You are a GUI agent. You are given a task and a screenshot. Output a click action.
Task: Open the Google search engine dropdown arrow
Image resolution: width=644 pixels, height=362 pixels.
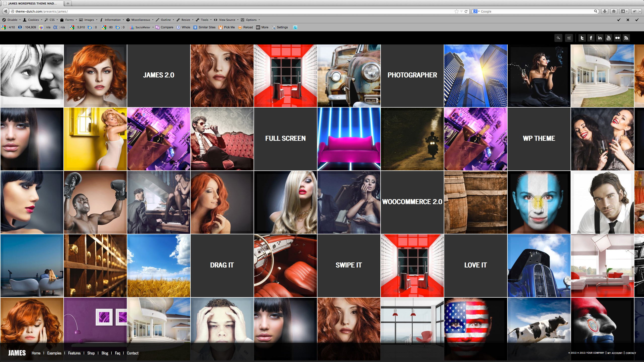[479, 11]
